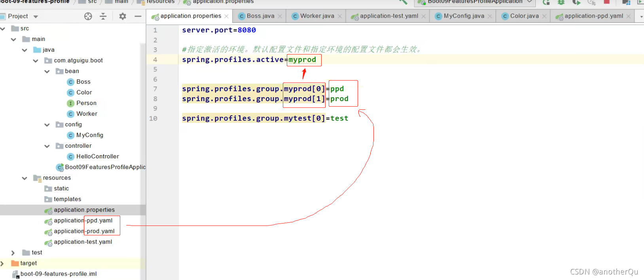Image resolution: width=644 pixels, height=280 pixels.
Task: Expand the target folder
Action: click(x=2, y=263)
